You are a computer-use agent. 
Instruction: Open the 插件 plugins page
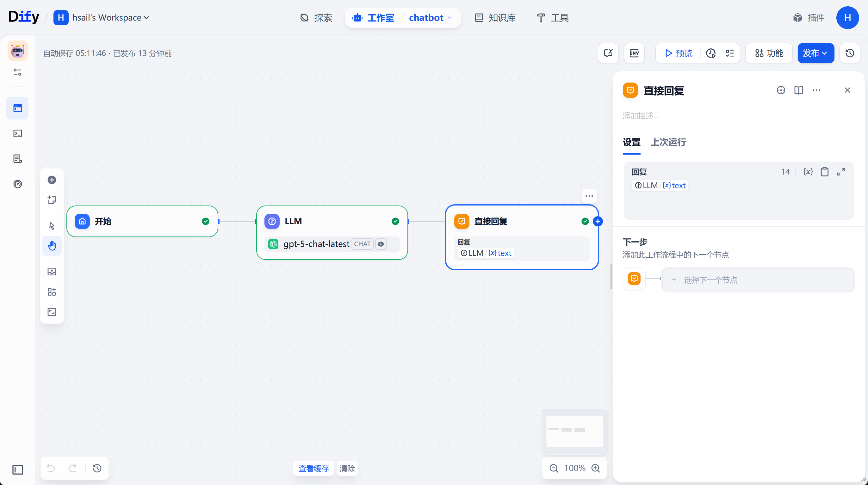[x=809, y=17]
